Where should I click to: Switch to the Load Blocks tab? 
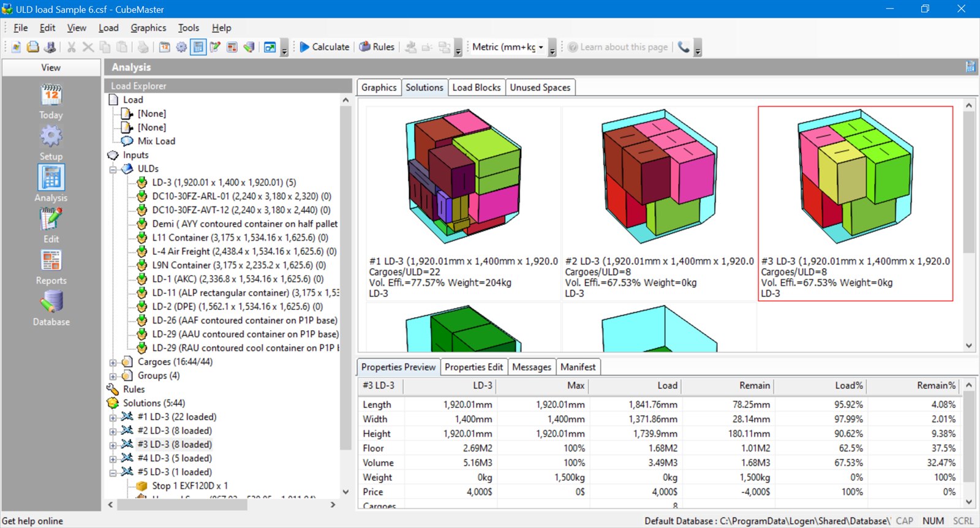(x=477, y=88)
